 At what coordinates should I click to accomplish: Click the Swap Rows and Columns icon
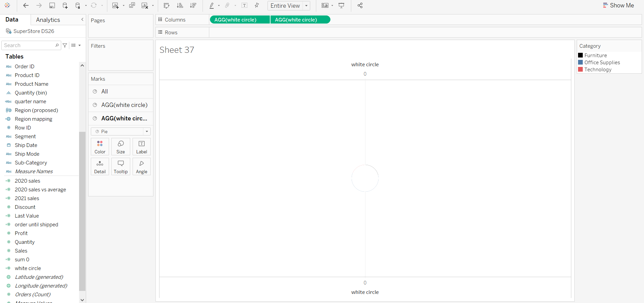[167, 5]
